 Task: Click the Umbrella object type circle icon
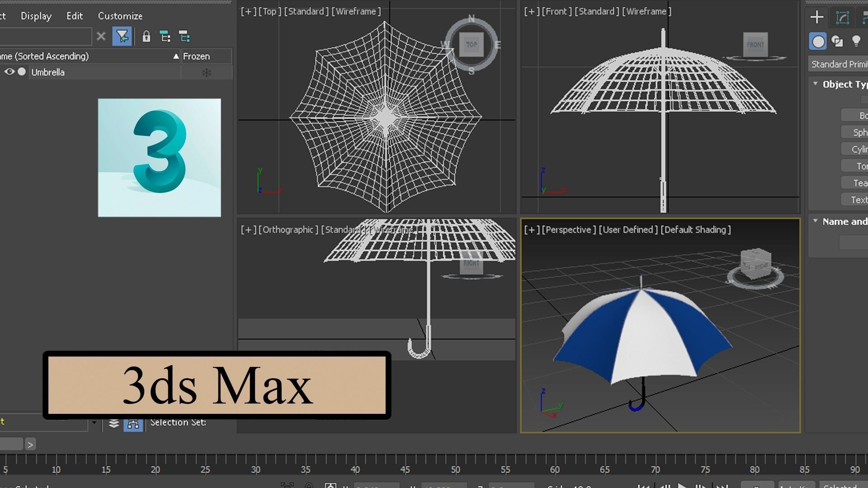coord(22,72)
